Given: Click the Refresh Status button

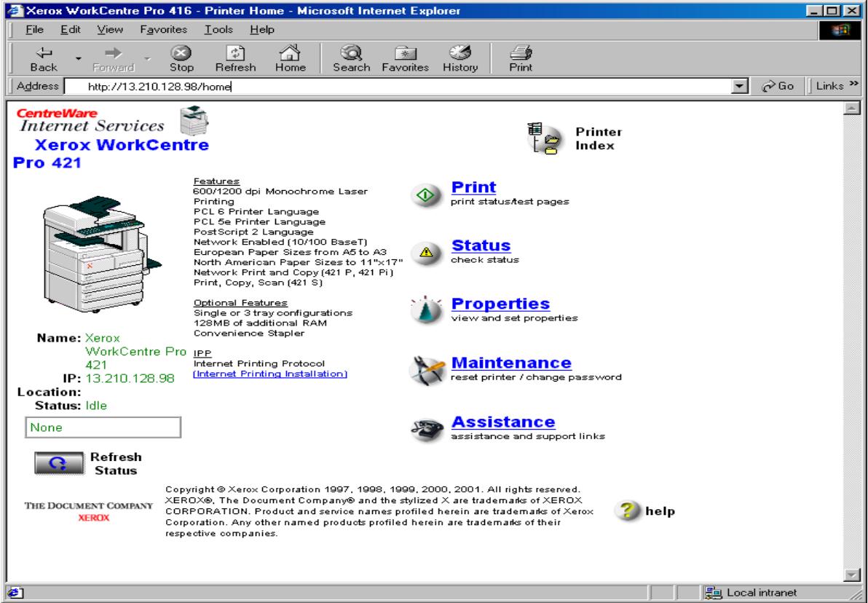Looking at the screenshot, I should (59, 463).
